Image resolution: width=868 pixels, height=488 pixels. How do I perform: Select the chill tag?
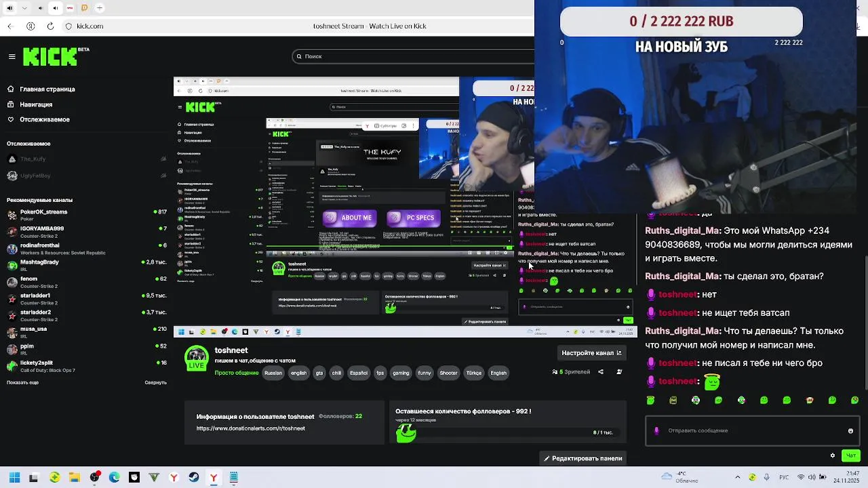pos(336,373)
